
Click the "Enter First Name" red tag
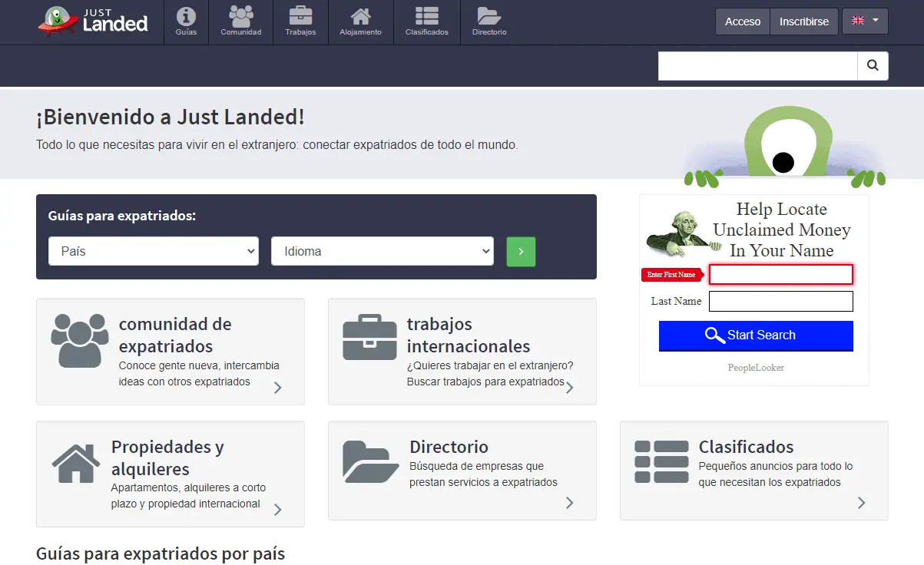673,275
